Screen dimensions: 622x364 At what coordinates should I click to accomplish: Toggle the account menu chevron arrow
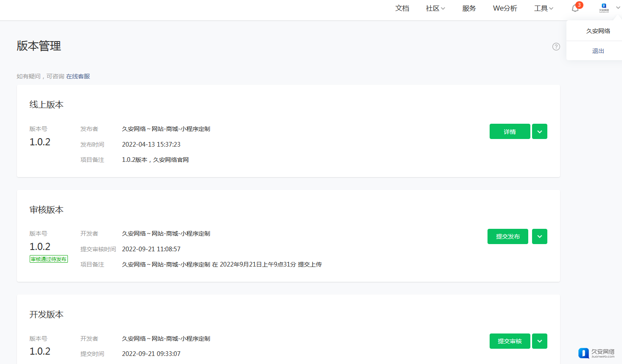[618, 8]
